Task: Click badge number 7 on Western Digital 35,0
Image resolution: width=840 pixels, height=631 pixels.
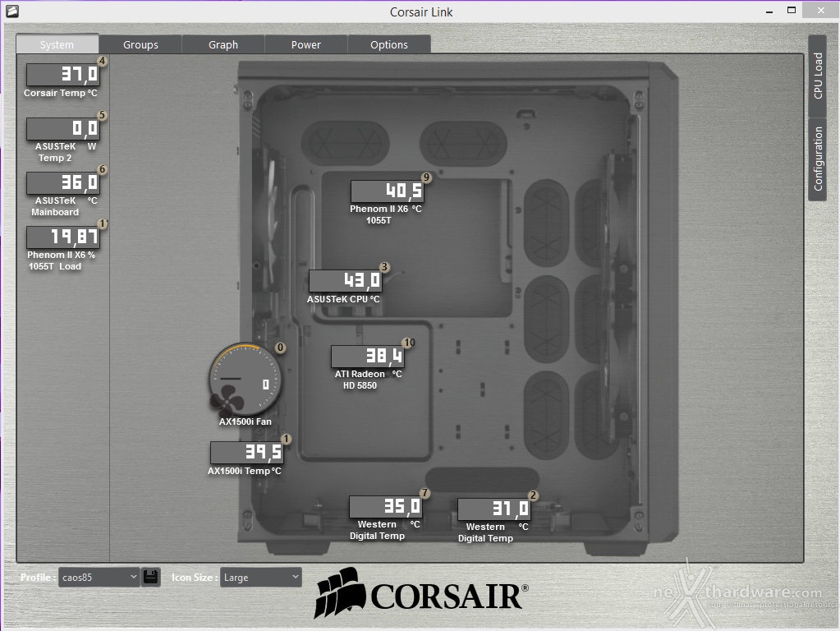Action: click(x=425, y=493)
